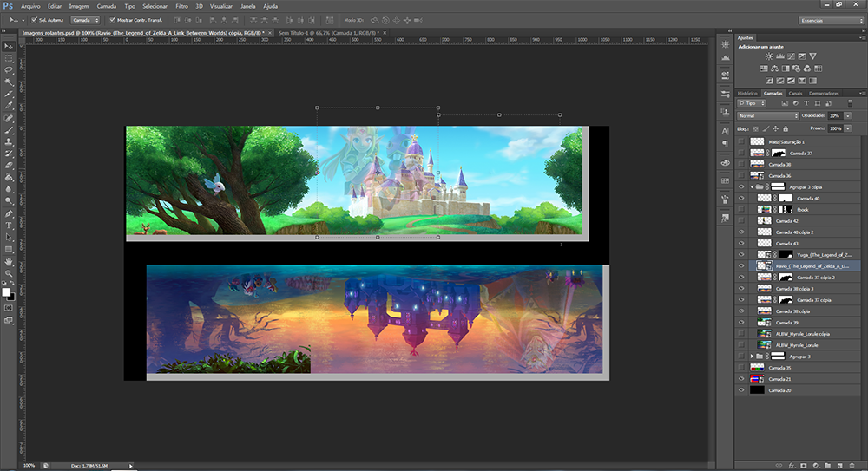The image size is (868, 471).
Task: Switch to the Histórico tab
Action: tap(747, 94)
